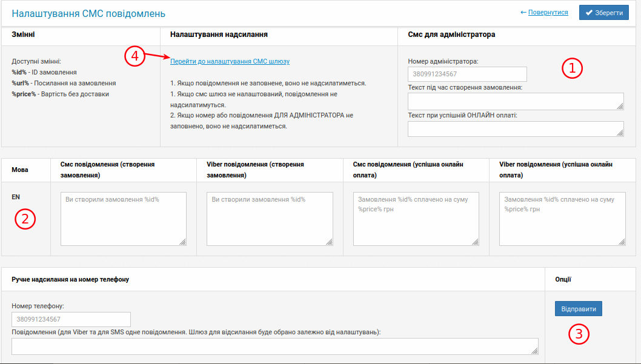Image resolution: width=641 pixels, height=364 pixels.
Task: Grab resize handle of online-payment admin text area
Action: tap(620, 133)
